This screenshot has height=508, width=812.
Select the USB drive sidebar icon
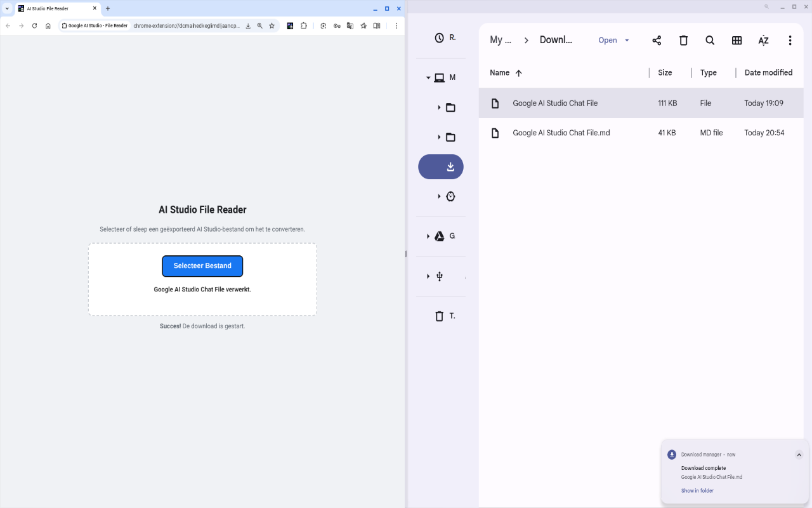tap(439, 276)
